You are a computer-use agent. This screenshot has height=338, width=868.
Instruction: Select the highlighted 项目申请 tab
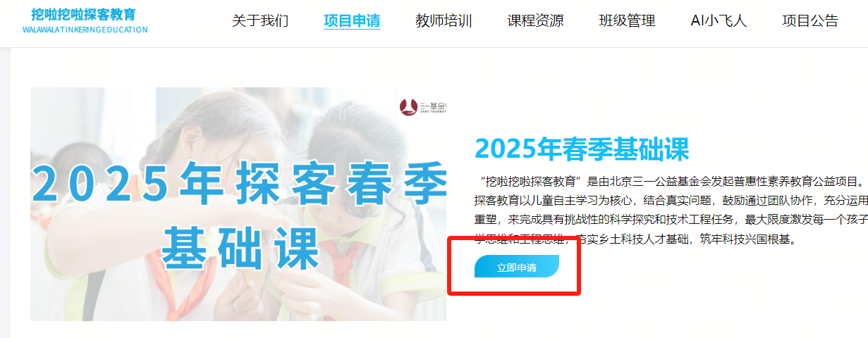pyautogui.click(x=352, y=21)
